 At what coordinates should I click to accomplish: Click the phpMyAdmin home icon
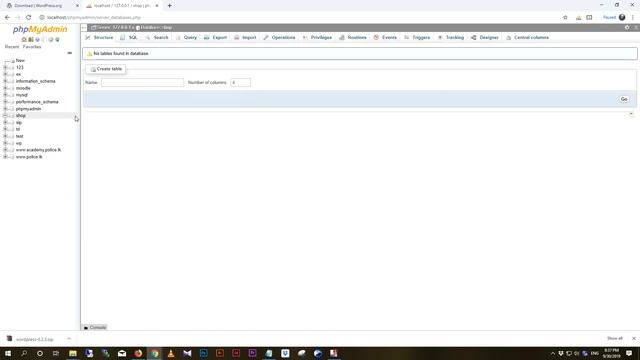pos(24,40)
